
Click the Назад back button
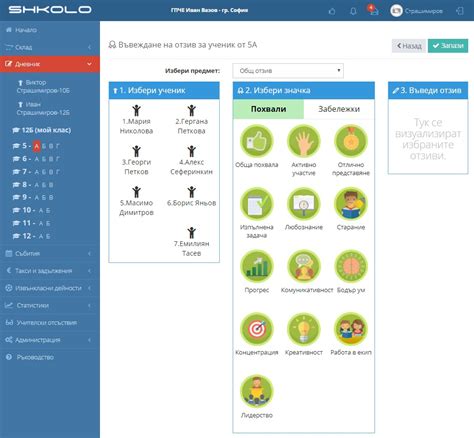[409, 46]
